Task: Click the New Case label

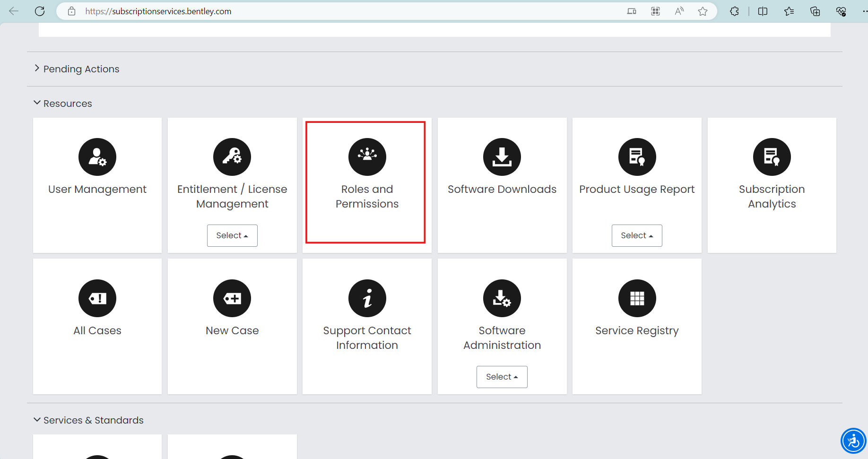Action: pyautogui.click(x=232, y=330)
